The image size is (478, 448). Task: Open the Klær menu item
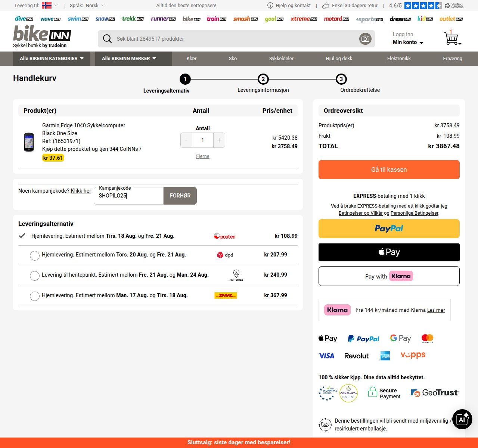192,59
